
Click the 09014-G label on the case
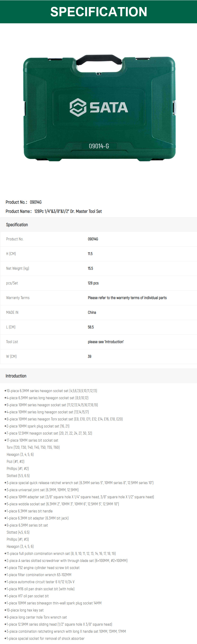pos(99,146)
